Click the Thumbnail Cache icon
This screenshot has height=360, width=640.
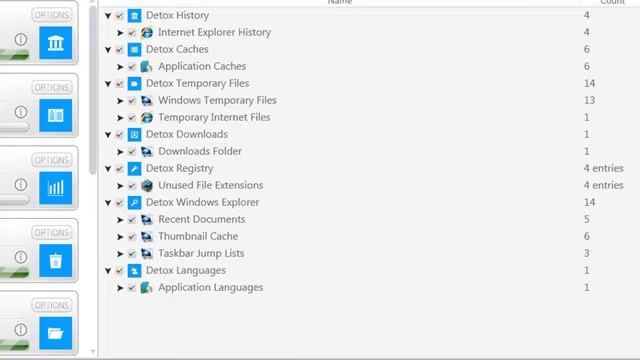(147, 237)
